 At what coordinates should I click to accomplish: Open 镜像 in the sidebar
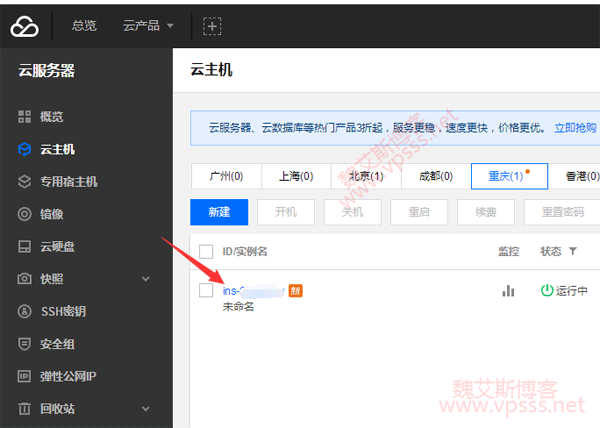(x=52, y=214)
